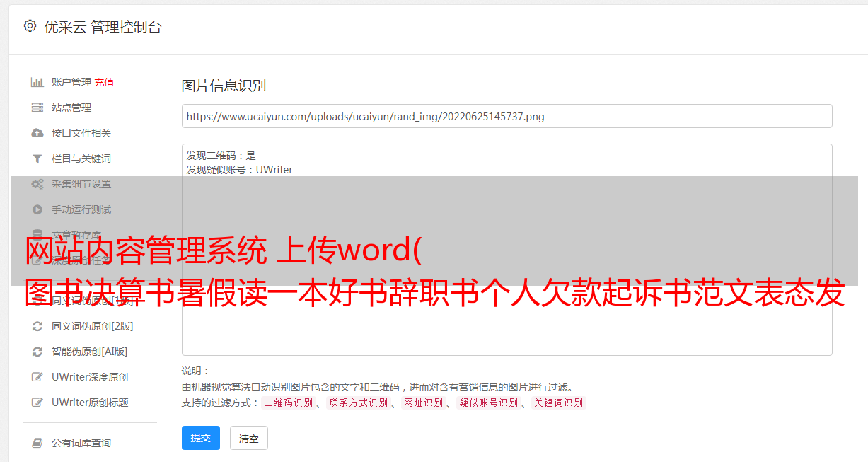
Task: Click the book icon for 公有词库查询
Action: click(37, 443)
